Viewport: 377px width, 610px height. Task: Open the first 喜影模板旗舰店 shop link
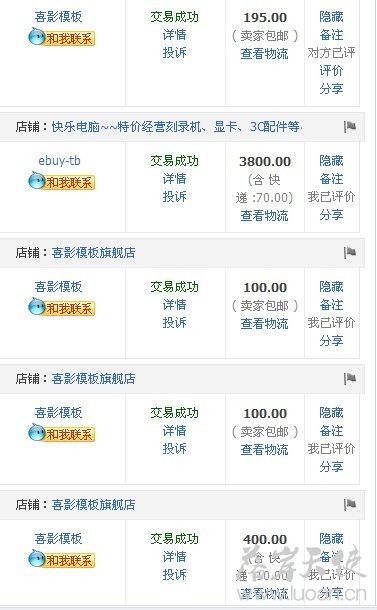(93, 253)
